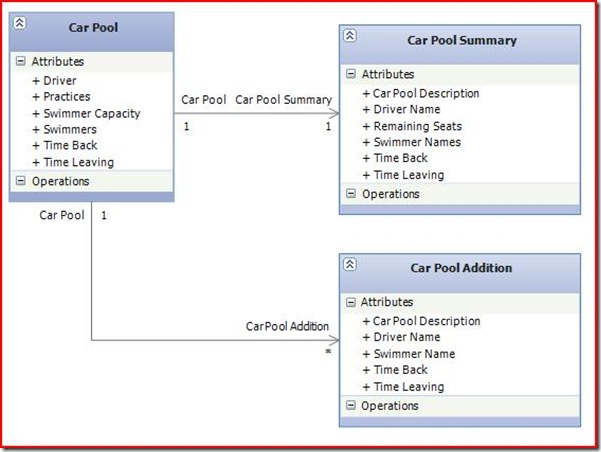Select the Car Pool class title

(93, 28)
